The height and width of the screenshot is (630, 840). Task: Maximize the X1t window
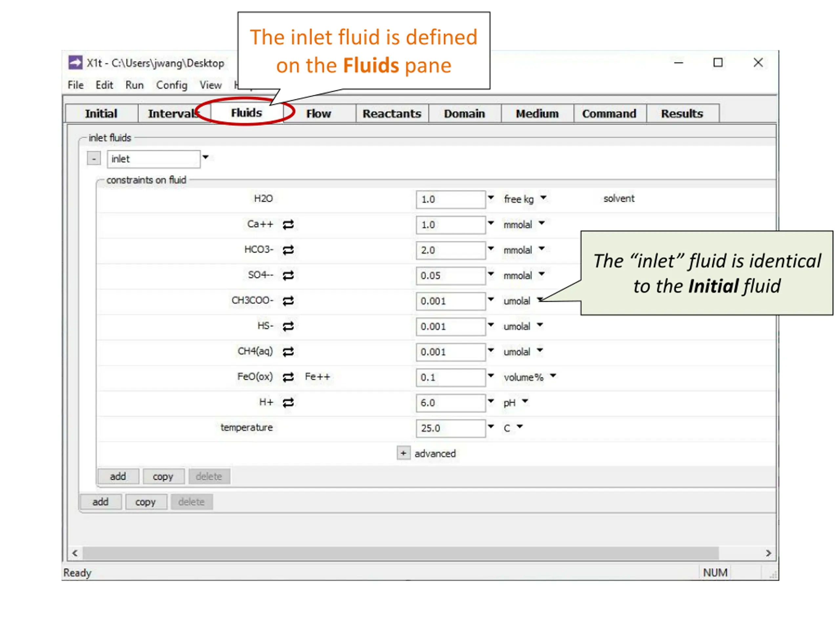718,63
